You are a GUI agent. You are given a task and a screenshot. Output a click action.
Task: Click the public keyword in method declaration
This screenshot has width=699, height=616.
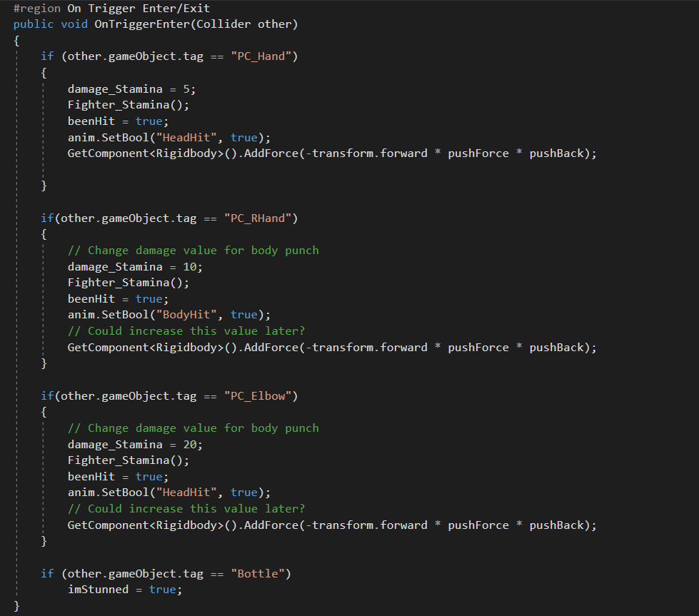(x=34, y=24)
